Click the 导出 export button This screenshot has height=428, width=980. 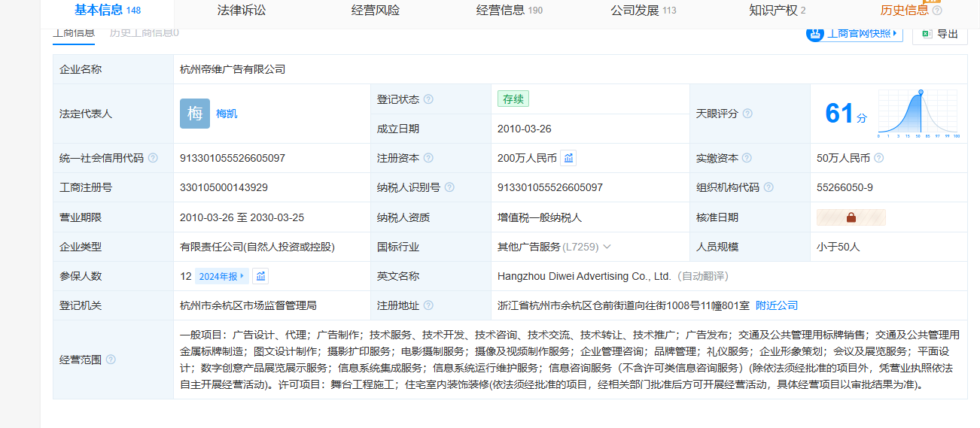coord(939,34)
